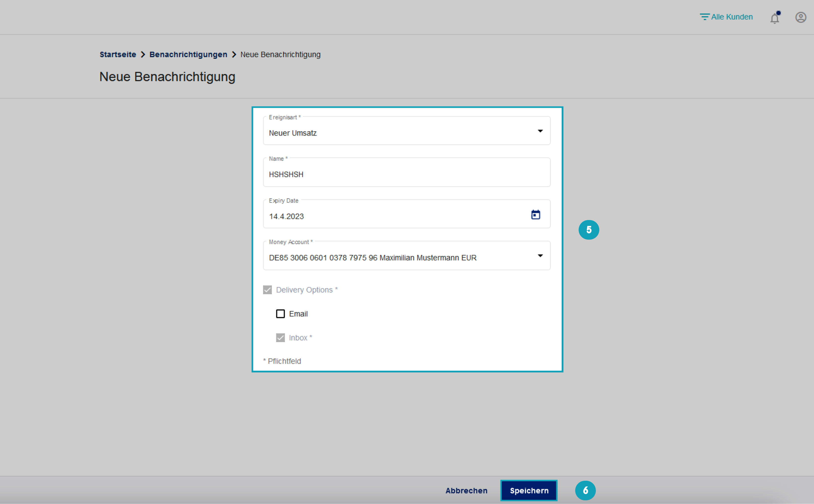
Task: Open the notifications bell icon
Action: [x=775, y=17]
